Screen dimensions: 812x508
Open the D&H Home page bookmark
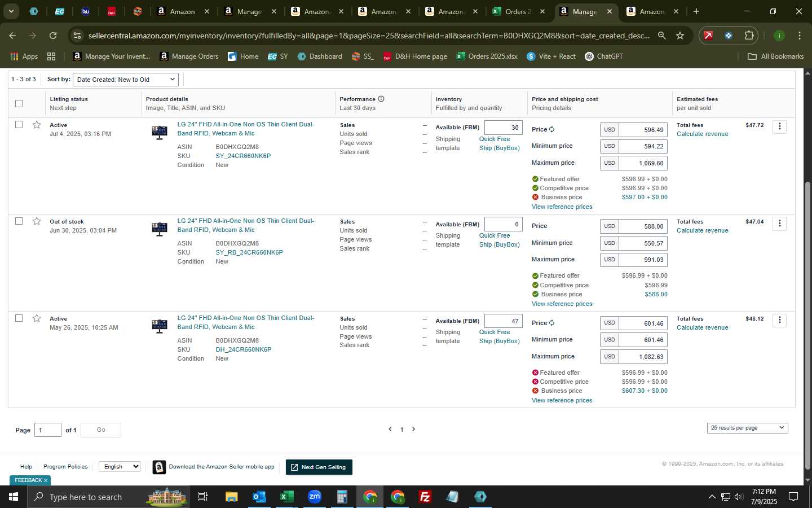(x=415, y=56)
